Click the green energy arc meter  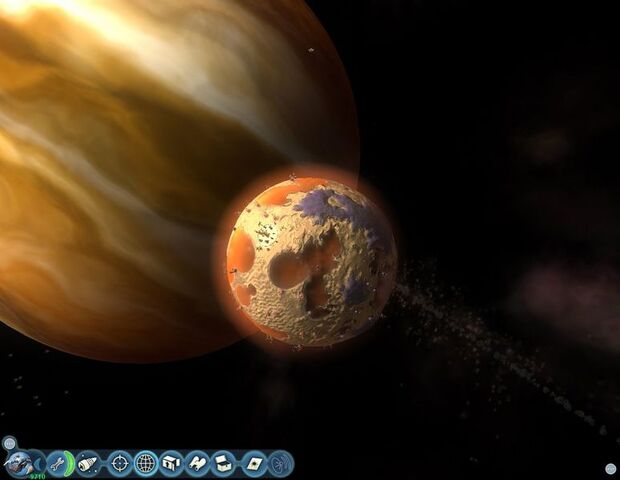pos(70,463)
